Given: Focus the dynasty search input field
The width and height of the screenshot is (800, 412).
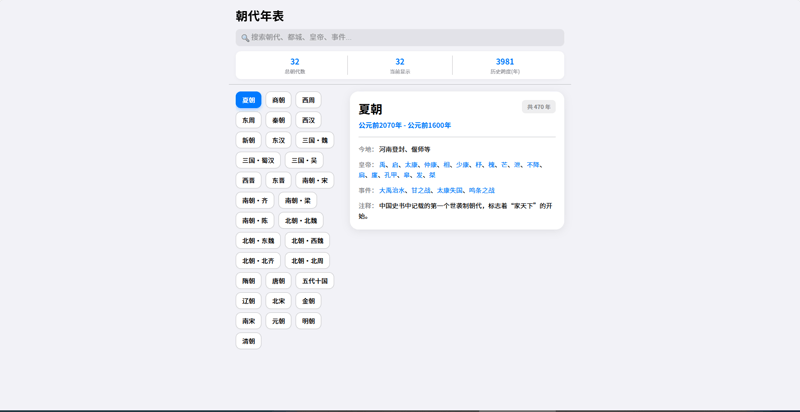Looking at the screenshot, I should (399, 38).
